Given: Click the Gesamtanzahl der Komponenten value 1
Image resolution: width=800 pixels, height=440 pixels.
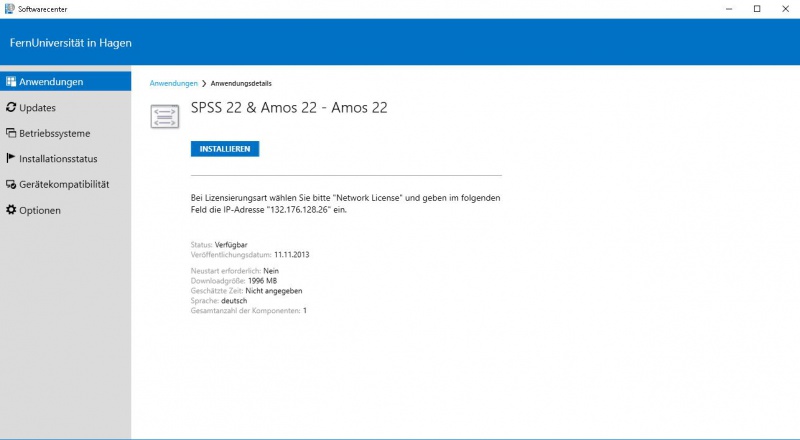Looking at the screenshot, I should tap(305, 310).
